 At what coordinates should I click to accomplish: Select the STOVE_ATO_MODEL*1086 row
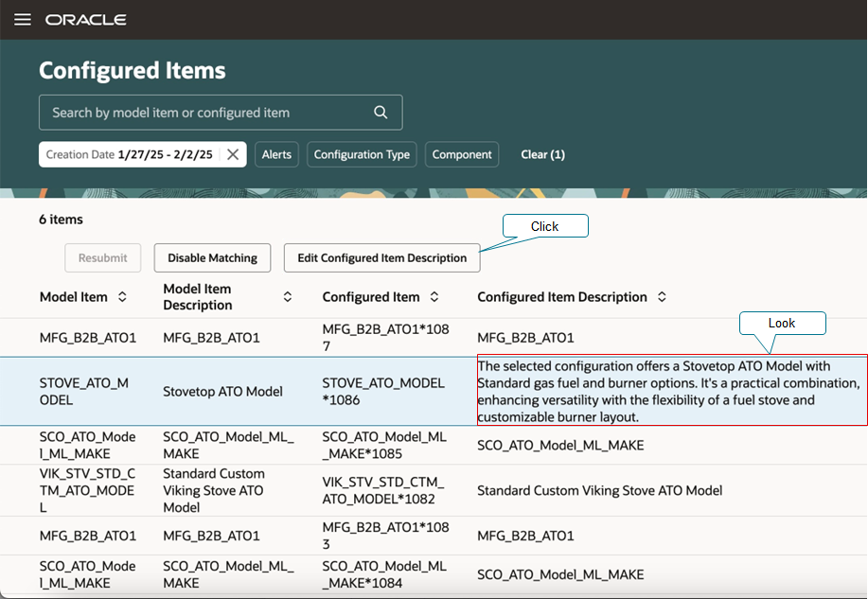point(382,392)
